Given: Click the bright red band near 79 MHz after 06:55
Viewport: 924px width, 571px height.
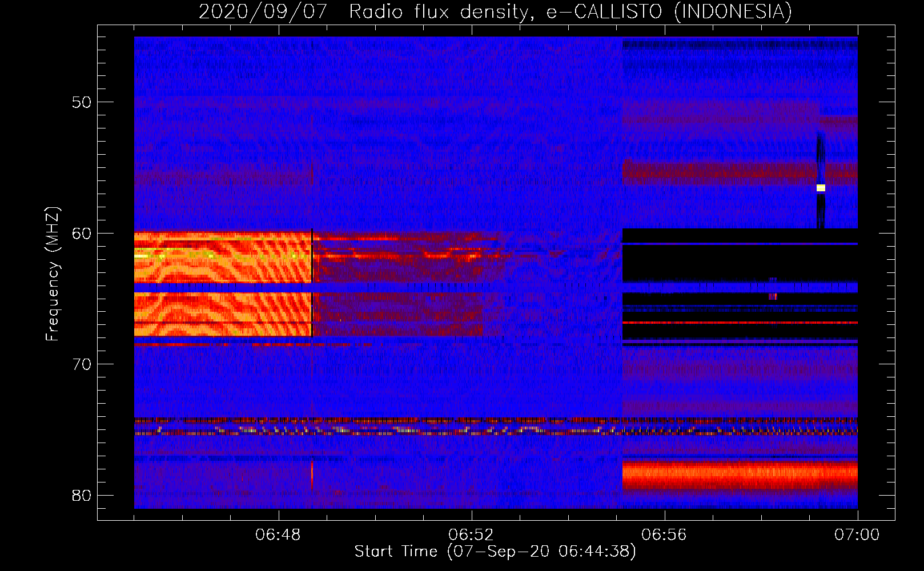Looking at the screenshot, I should point(740,475).
